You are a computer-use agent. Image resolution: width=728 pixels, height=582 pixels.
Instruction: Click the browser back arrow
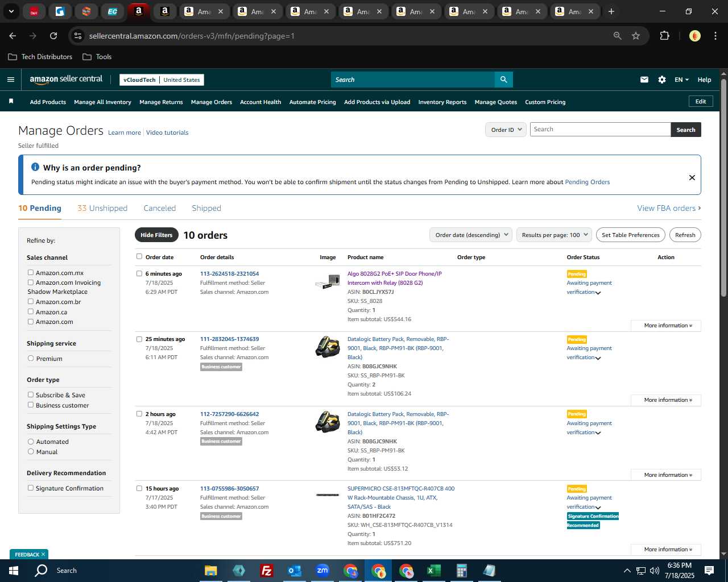13,36
